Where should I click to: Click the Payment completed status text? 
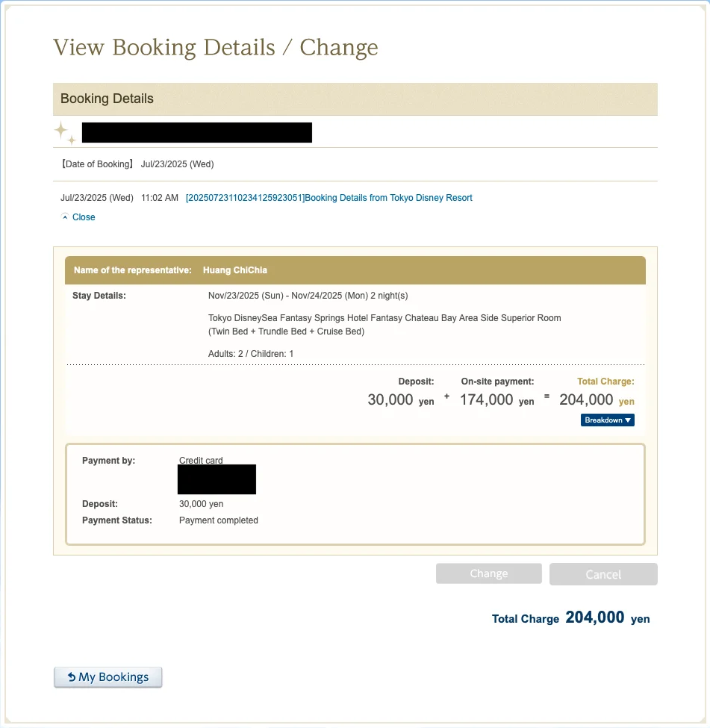pos(219,520)
